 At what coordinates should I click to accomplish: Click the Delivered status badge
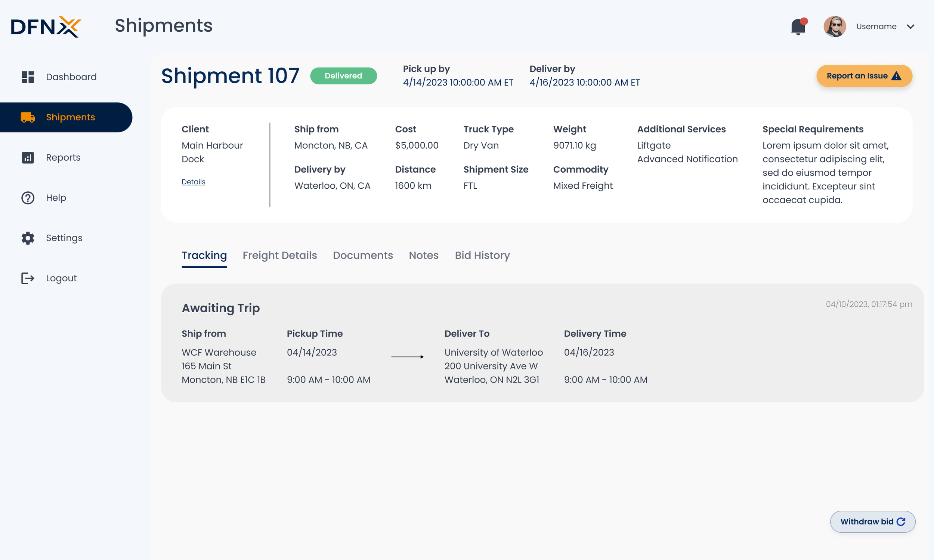343,76
